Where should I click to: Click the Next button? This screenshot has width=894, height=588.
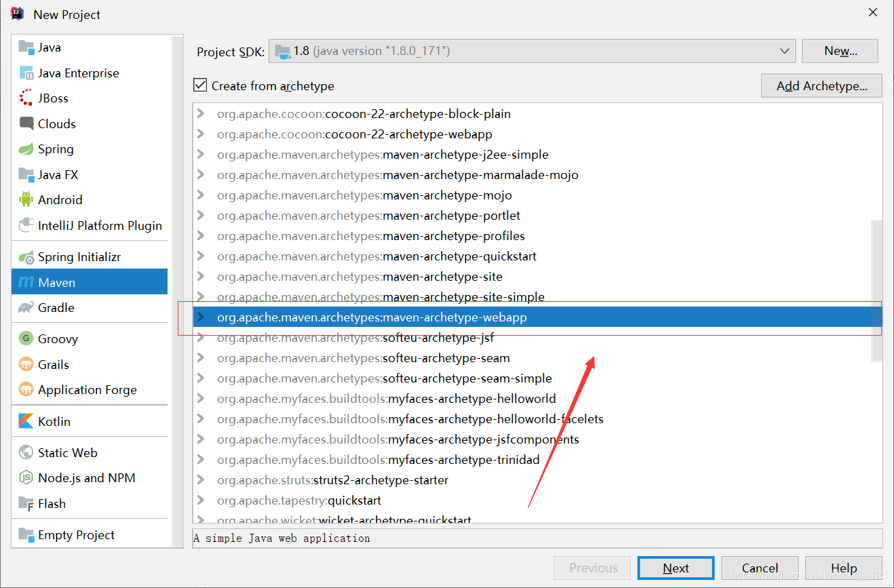(x=676, y=568)
